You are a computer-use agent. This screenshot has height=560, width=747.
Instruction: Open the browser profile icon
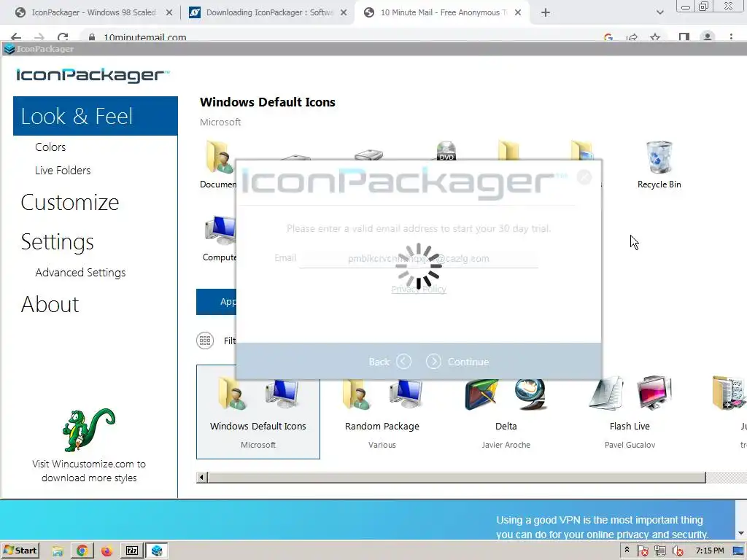[708, 36]
